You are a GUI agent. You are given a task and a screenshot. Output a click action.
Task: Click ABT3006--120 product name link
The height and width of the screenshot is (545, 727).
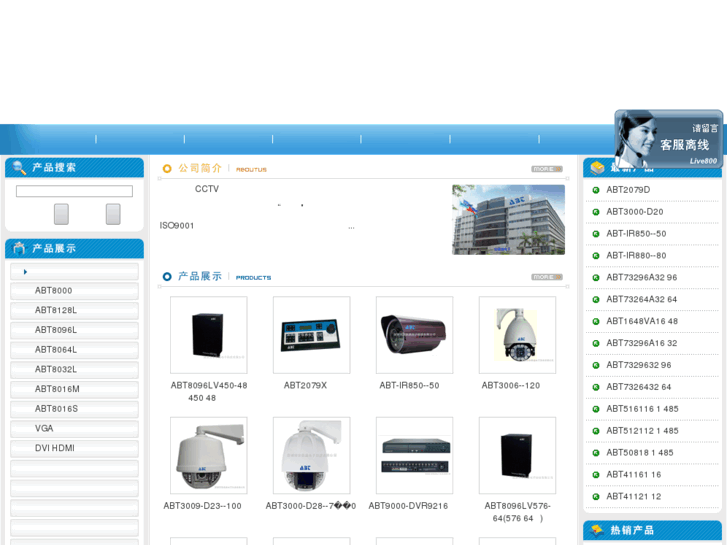pos(511,385)
